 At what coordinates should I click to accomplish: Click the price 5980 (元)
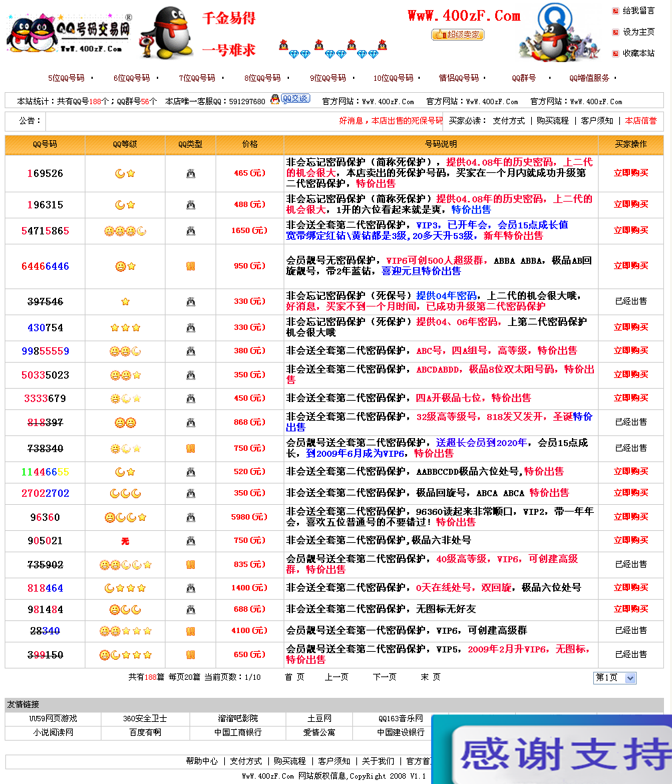point(250,517)
